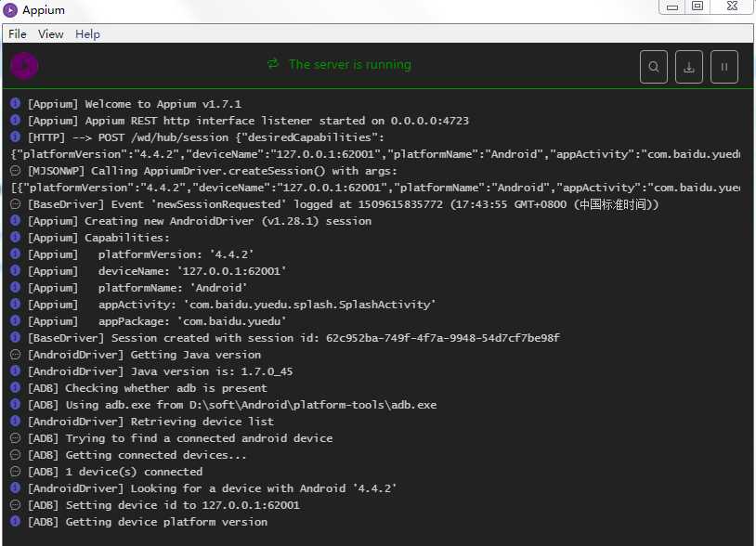Viewport: 756px width, 546px height.
Task: Click the debug icon beside 'Getting connected devices...'
Action: click(15, 455)
